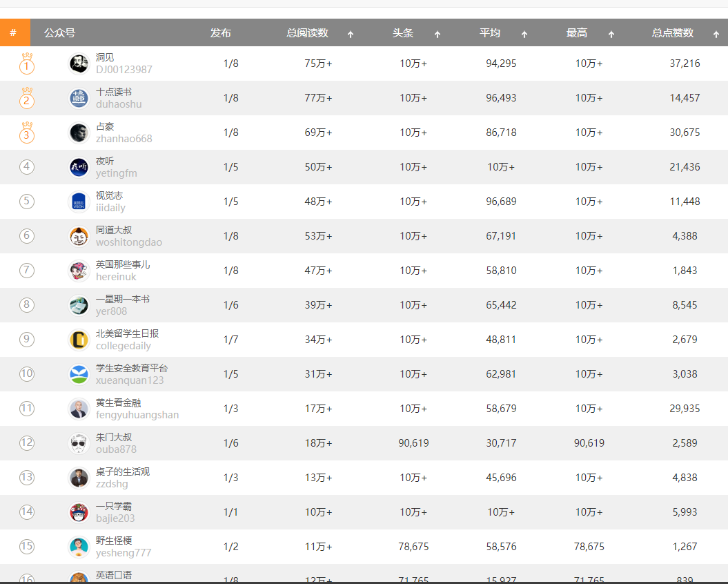This screenshot has width=728, height=584.
Task: Click the rank 2 crown badge
Action: point(27,98)
